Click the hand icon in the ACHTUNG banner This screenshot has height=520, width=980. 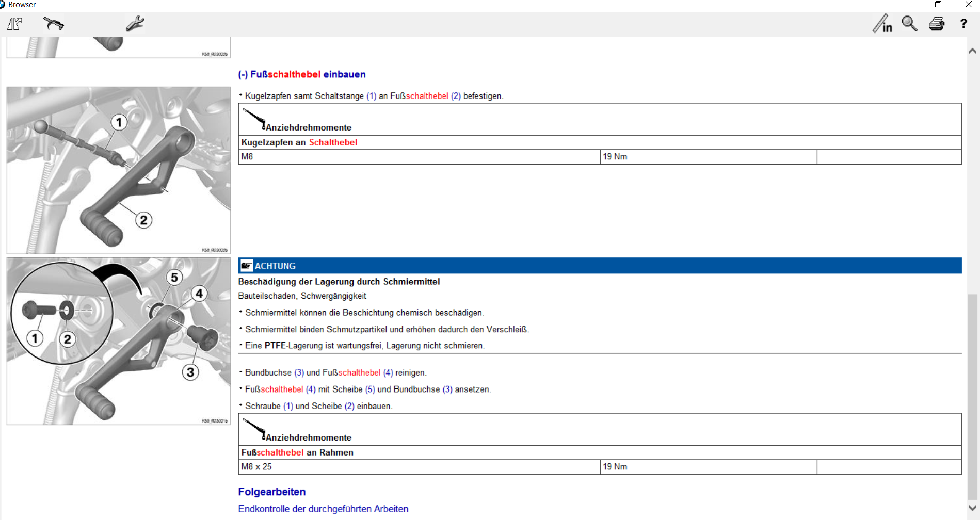point(247,266)
